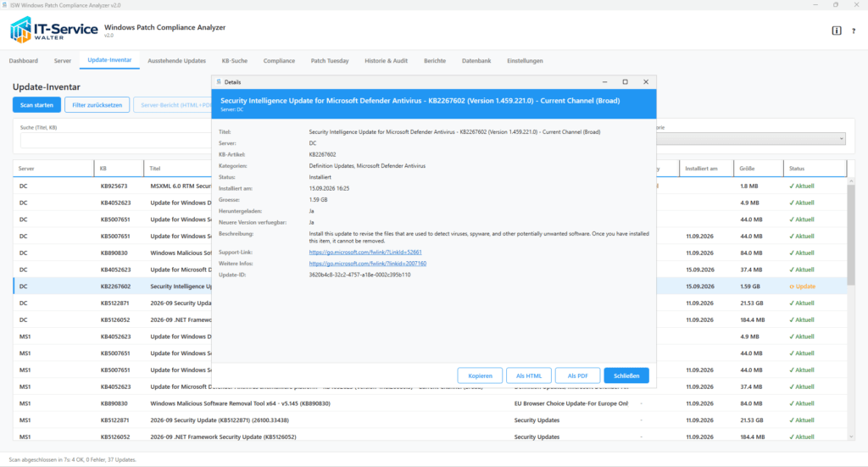Select the KB925673 row

(430, 186)
